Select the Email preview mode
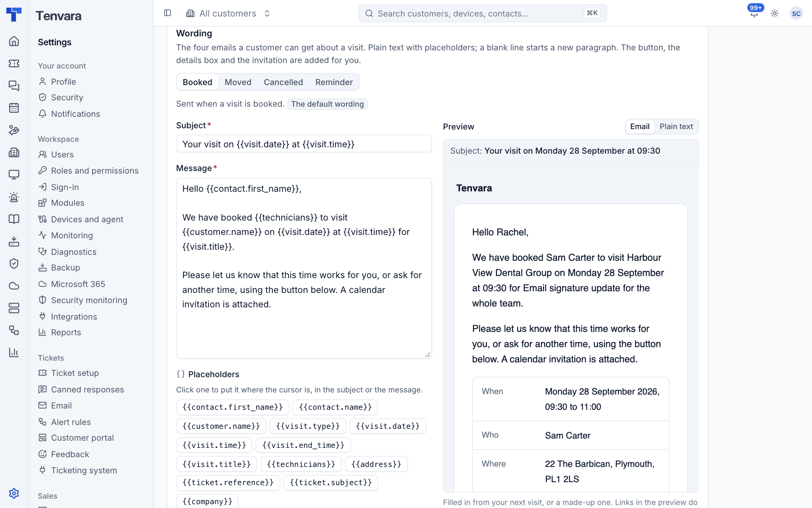Image resolution: width=812 pixels, height=508 pixels. coord(639,127)
